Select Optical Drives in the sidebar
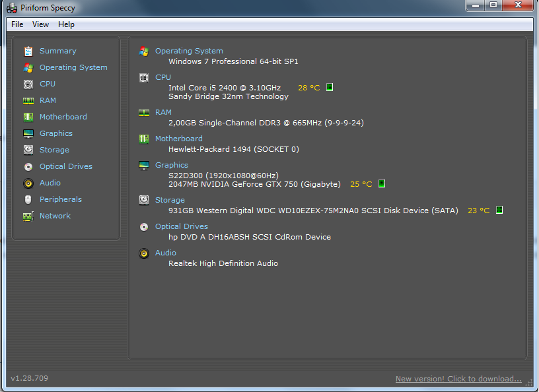Screen dimensions: 539x392 tap(66, 166)
